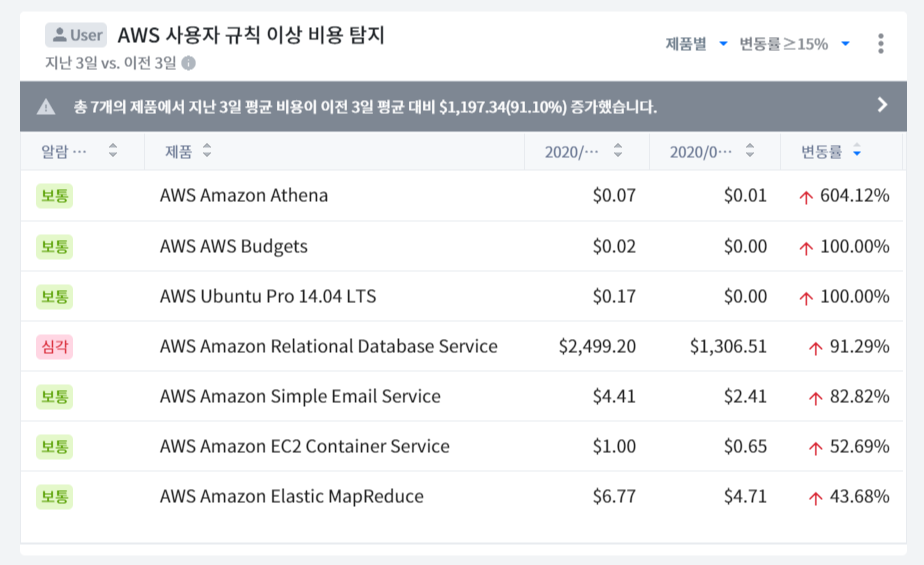Click the User badge label
924x565 pixels.
[76, 35]
